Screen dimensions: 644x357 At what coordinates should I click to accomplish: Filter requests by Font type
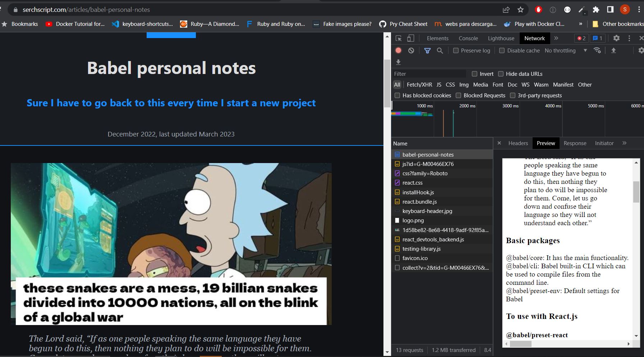pos(498,85)
